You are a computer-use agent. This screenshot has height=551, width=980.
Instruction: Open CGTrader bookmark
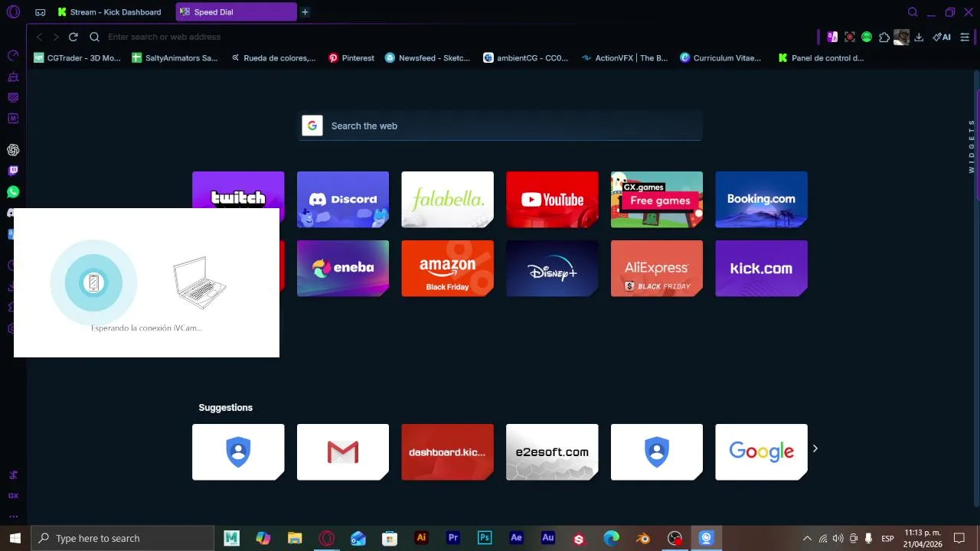click(77, 57)
